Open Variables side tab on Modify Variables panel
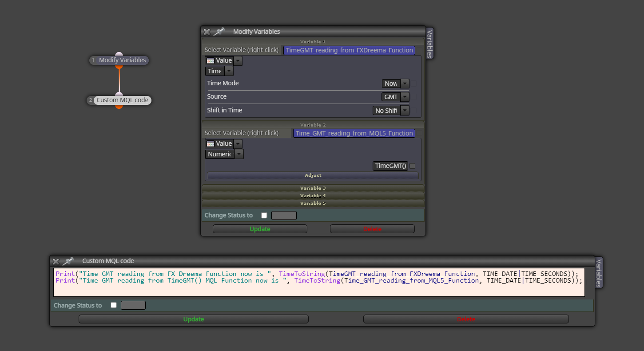This screenshot has height=351, width=644. (x=429, y=43)
